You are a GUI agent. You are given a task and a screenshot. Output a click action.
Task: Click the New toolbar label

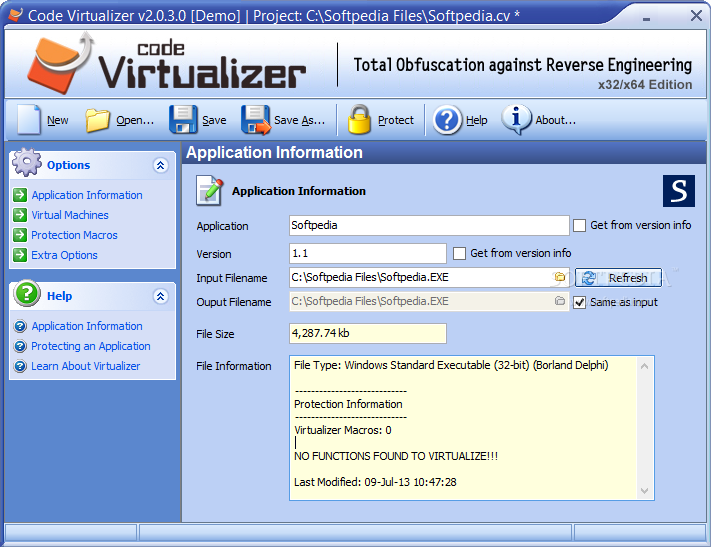pyautogui.click(x=58, y=120)
